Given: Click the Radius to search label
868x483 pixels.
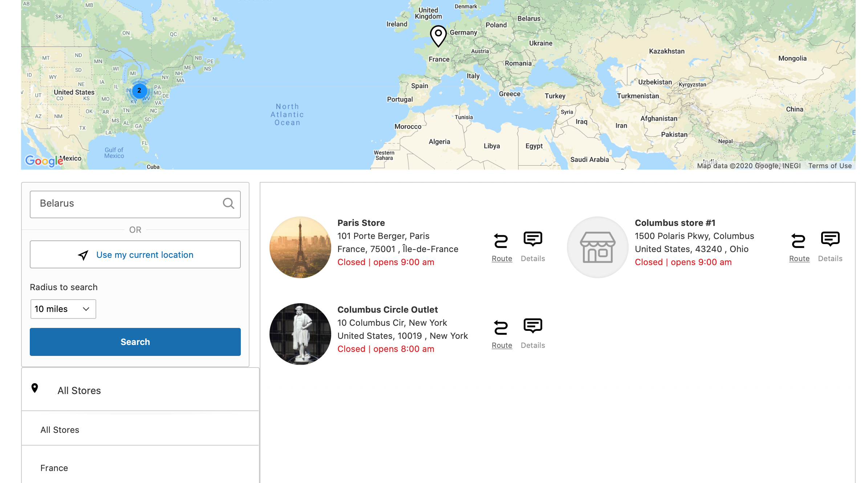Looking at the screenshot, I should pos(64,287).
